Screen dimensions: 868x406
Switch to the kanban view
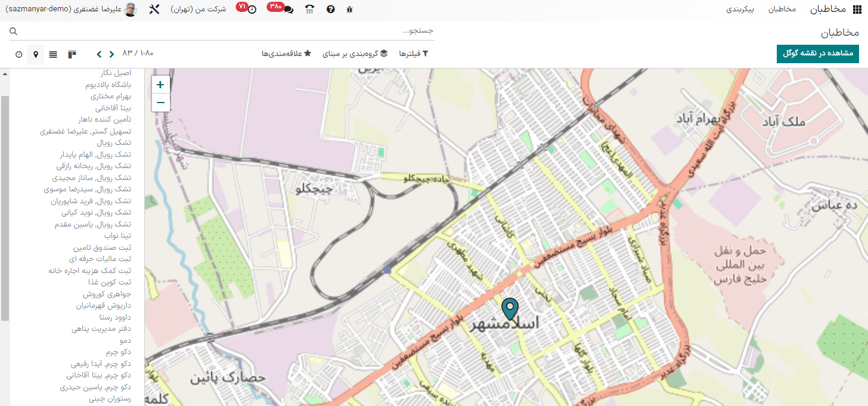(72, 54)
